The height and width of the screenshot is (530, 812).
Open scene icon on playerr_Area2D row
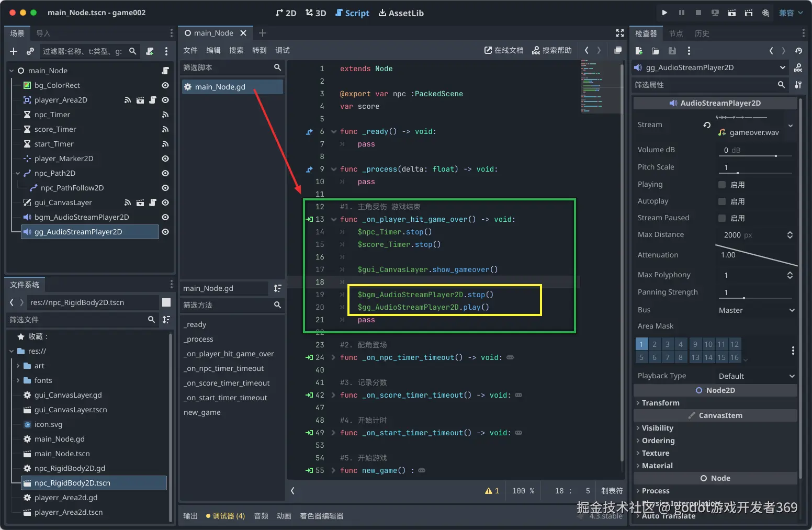pyautogui.click(x=140, y=100)
